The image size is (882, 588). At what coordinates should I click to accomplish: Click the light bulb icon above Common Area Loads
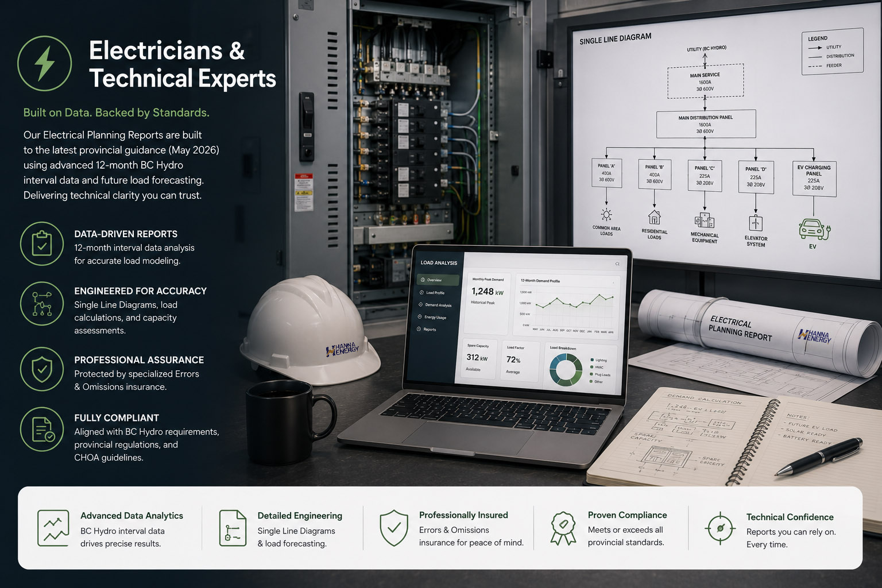click(606, 215)
